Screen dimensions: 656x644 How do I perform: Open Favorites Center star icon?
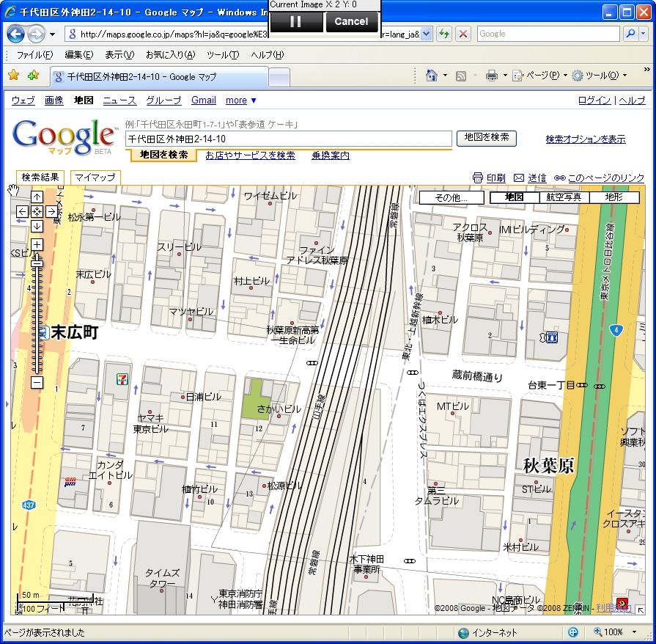point(14,76)
